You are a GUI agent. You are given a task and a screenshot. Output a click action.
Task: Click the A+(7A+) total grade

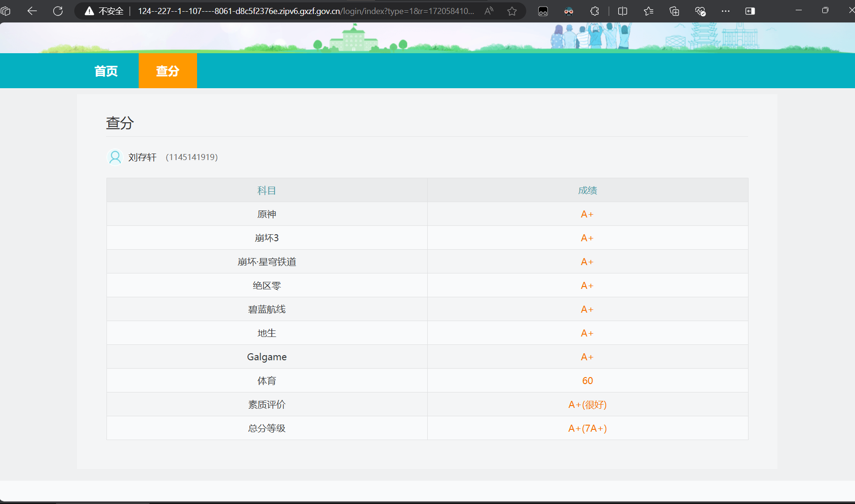click(587, 428)
